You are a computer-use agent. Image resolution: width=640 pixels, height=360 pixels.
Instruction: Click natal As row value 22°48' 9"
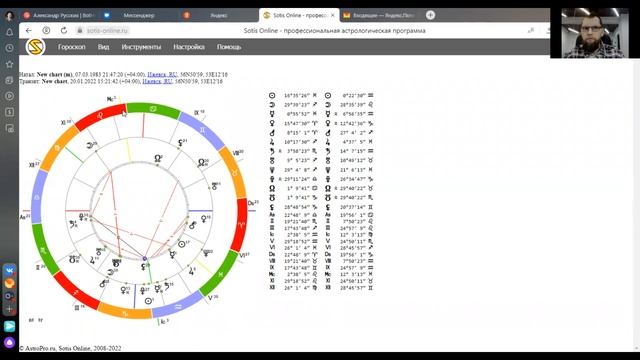[x=297, y=215]
